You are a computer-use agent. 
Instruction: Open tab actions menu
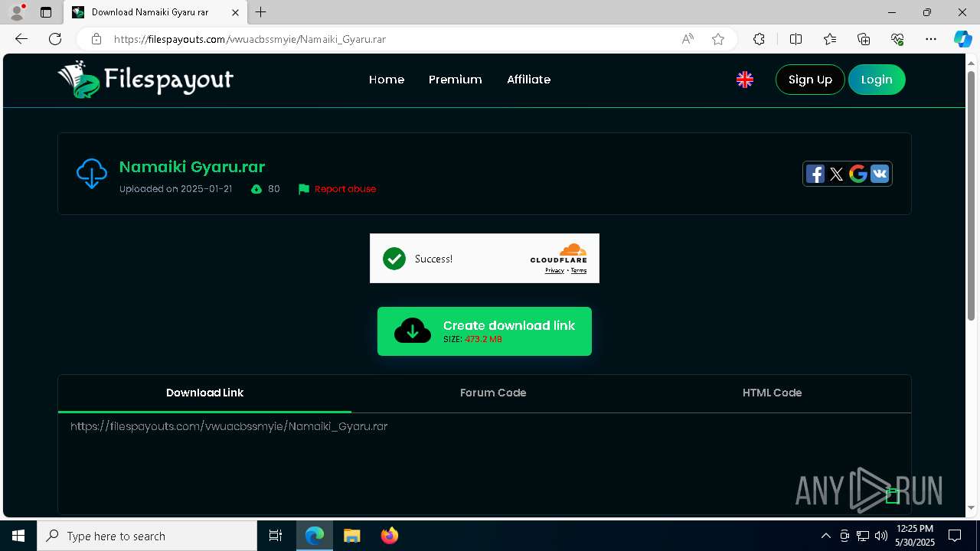coord(46,12)
